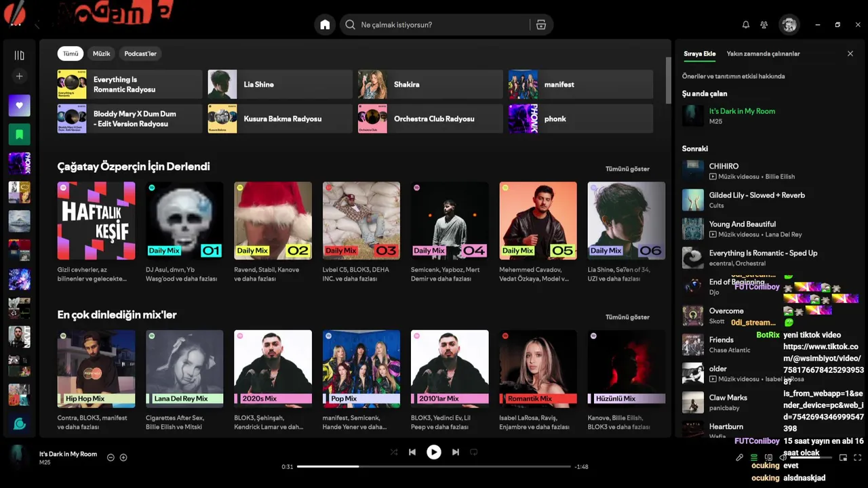Open the 2020s Mix cover
This screenshot has width=868, height=488.
pyautogui.click(x=273, y=369)
